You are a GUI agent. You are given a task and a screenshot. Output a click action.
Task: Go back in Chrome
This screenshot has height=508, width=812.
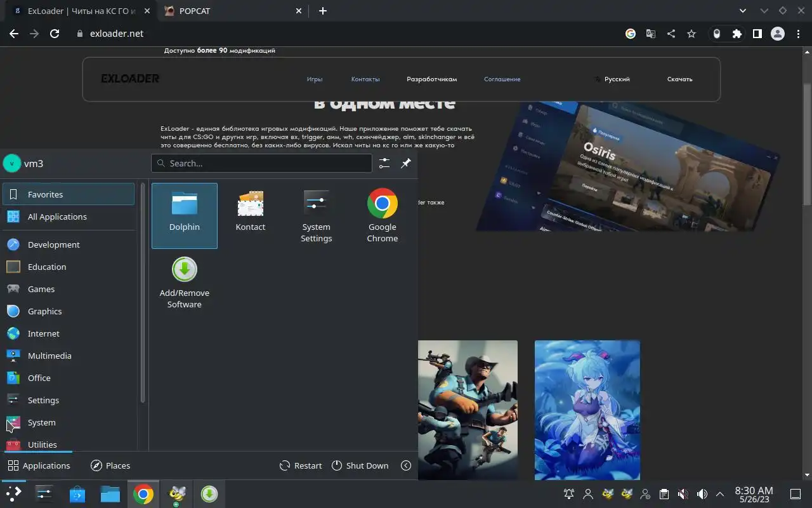[14, 34]
